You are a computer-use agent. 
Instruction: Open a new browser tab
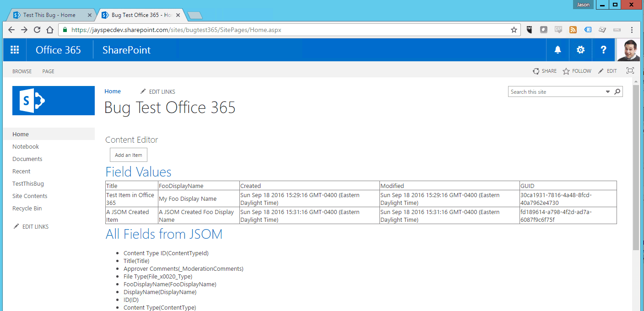195,16
